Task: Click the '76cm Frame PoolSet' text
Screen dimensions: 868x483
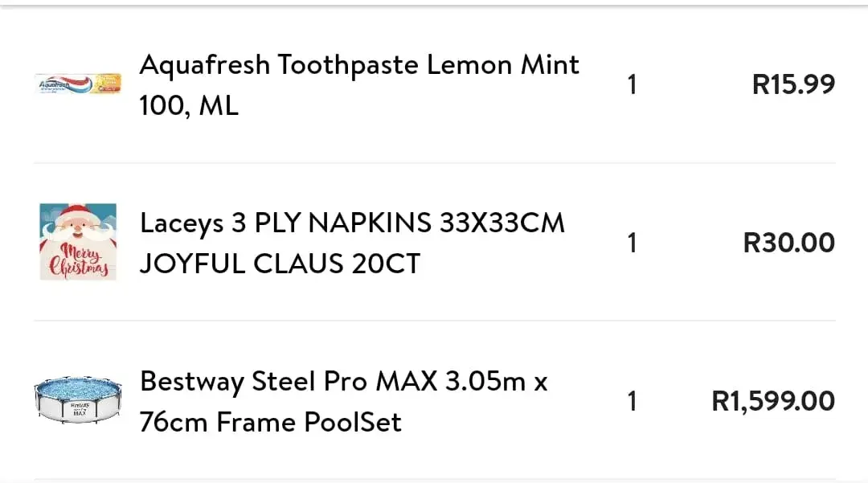Action: point(271,422)
